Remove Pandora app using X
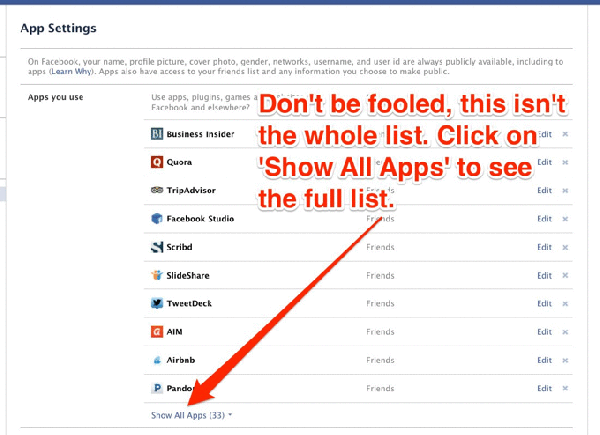600x435 pixels. coord(565,388)
